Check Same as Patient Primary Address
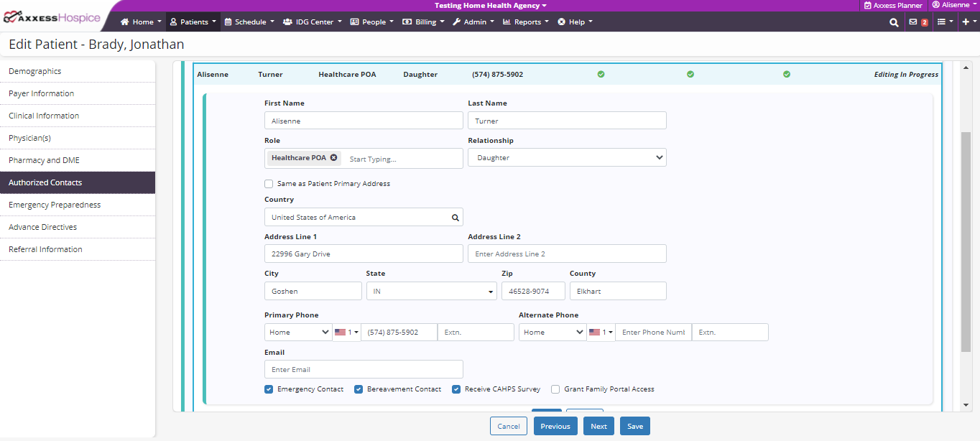Screen dimensions: 980x441 pyautogui.click(x=269, y=184)
